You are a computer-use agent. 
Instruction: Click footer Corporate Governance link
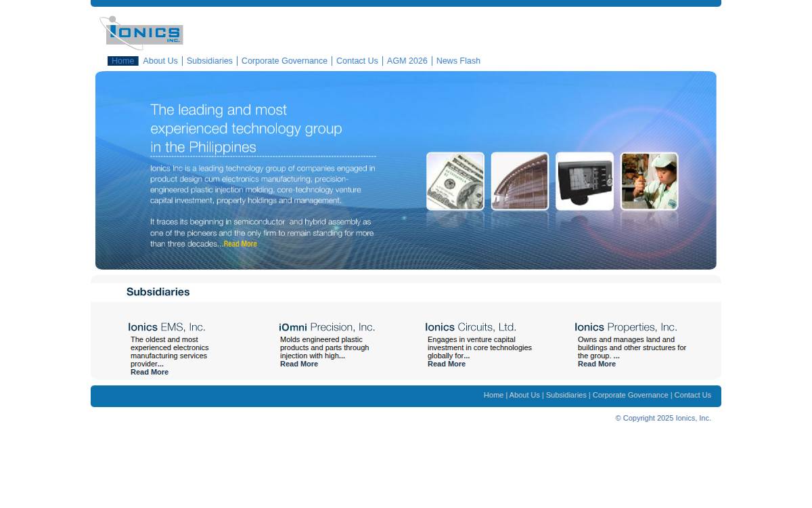pyautogui.click(x=631, y=395)
